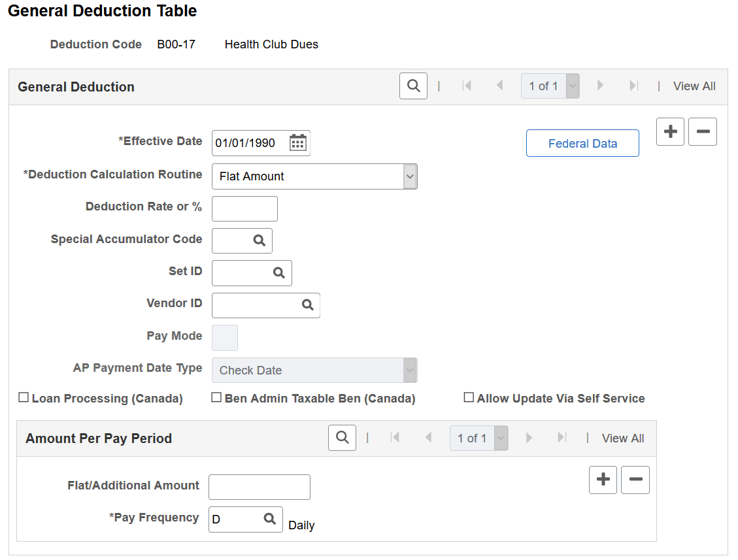The image size is (738, 560).
Task: Open Federal Data
Action: (582, 143)
